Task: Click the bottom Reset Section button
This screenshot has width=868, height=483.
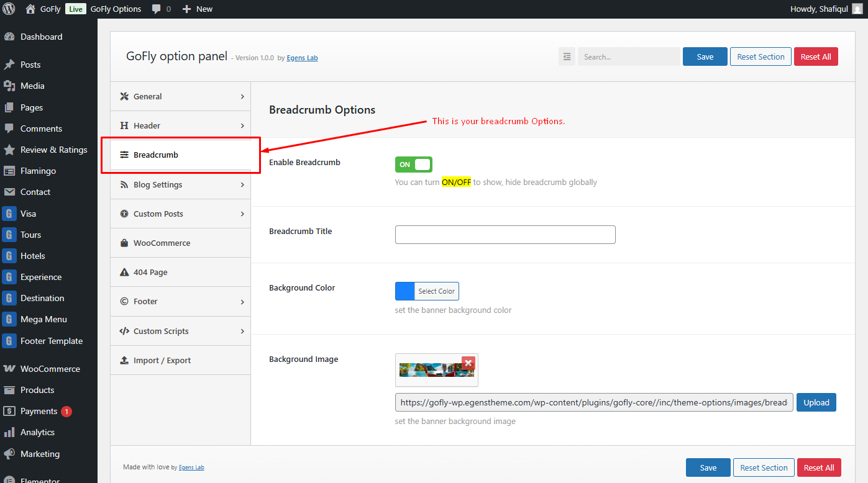Action: point(764,467)
